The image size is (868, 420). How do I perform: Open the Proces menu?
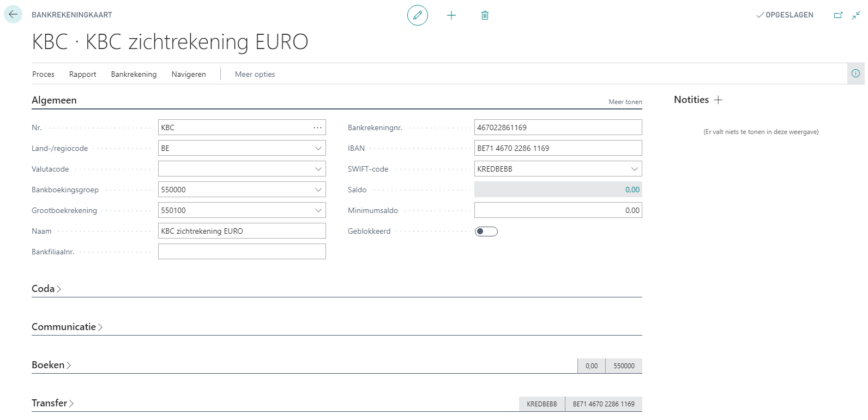pyautogui.click(x=43, y=74)
